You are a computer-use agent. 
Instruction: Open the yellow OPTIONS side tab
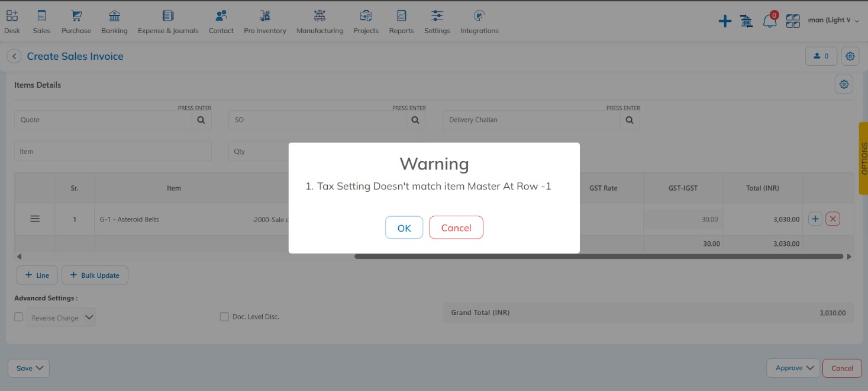pos(863,158)
